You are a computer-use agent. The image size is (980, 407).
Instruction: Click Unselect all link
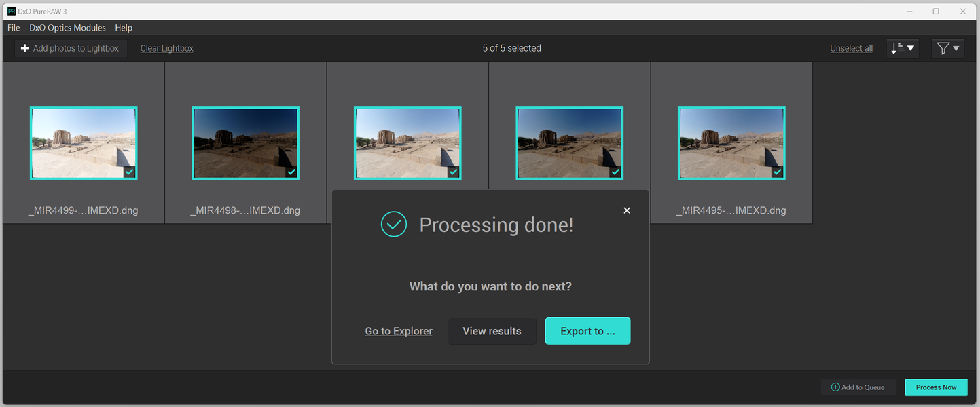851,48
